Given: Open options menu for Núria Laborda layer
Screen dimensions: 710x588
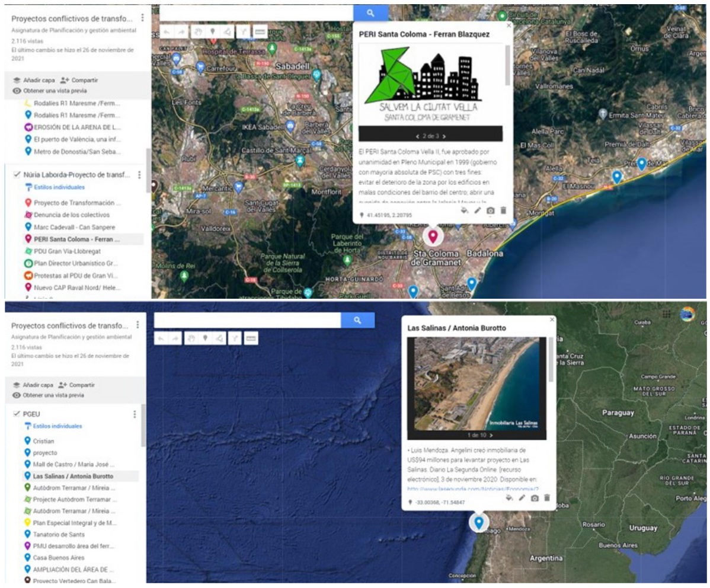Looking at the screenshot, I should (x=139, y=175).
